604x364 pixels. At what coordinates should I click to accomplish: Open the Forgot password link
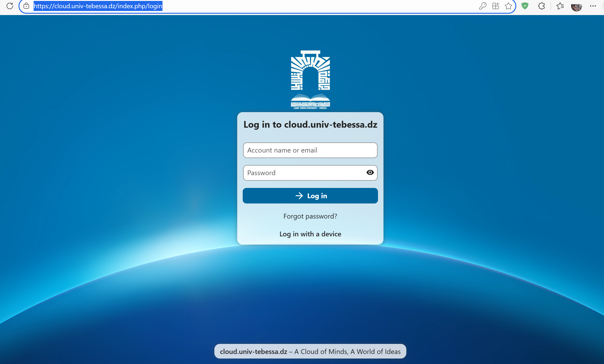click(x=310, y=216)
